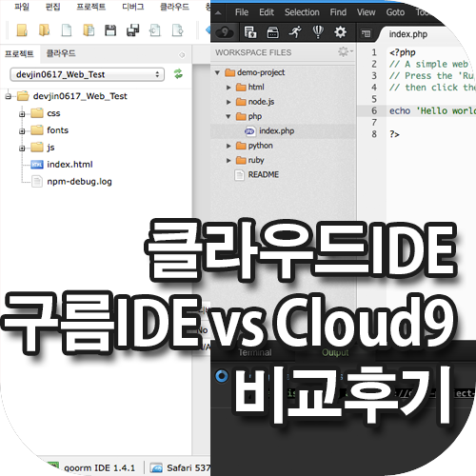This screenshot has height=476, width=476.
Task: Click the blue circular indicator in Cloud9 console
Action: (x=222, y=376)
